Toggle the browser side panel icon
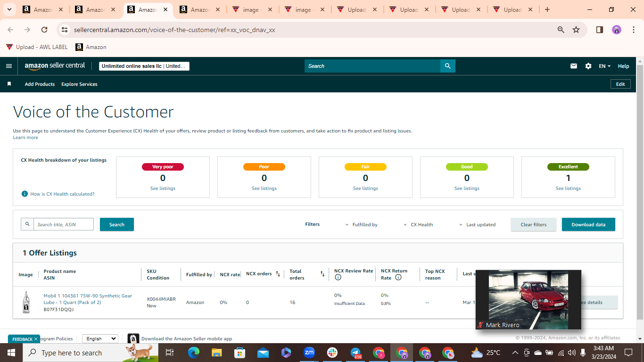This screenshot has height=362, width=644. (600, 30)
